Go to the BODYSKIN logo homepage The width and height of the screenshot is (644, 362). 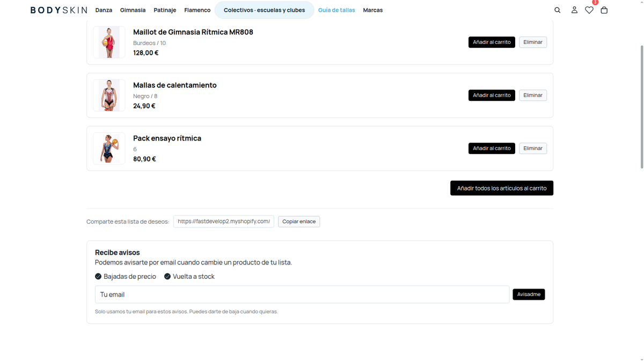click(58, 10)
